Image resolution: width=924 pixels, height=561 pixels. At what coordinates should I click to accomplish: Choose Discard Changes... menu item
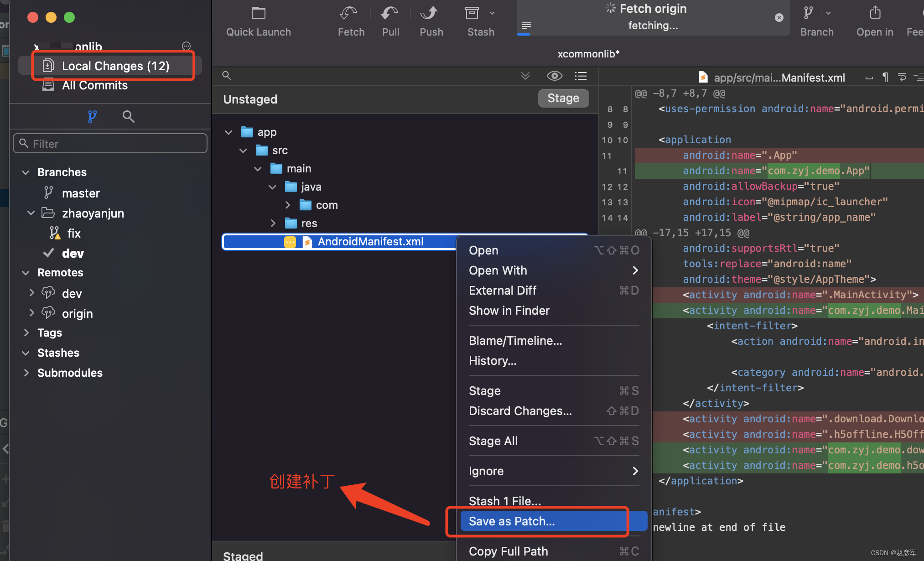click(x=554, y=411)
